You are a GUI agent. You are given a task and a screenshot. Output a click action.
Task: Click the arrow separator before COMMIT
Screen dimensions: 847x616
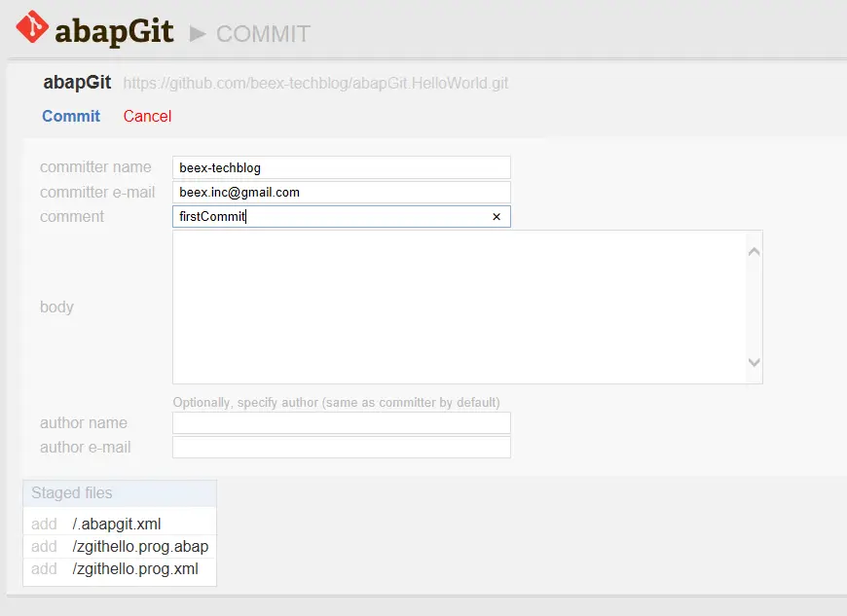[x=198, y=34]
